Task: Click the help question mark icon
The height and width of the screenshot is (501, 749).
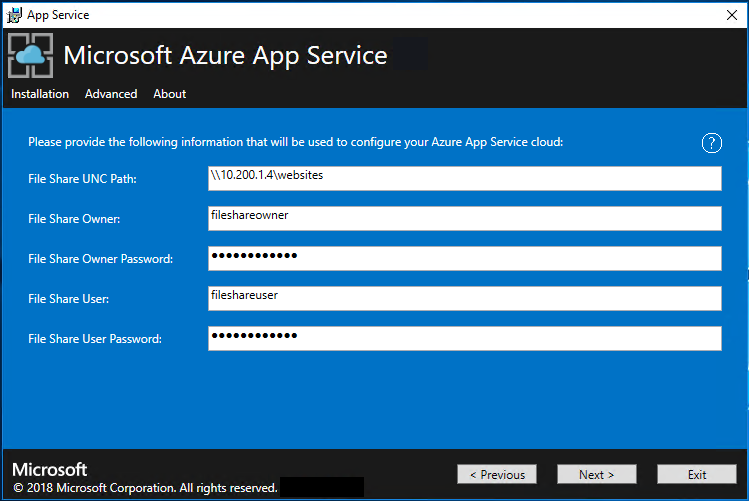Action: (711, 143)
